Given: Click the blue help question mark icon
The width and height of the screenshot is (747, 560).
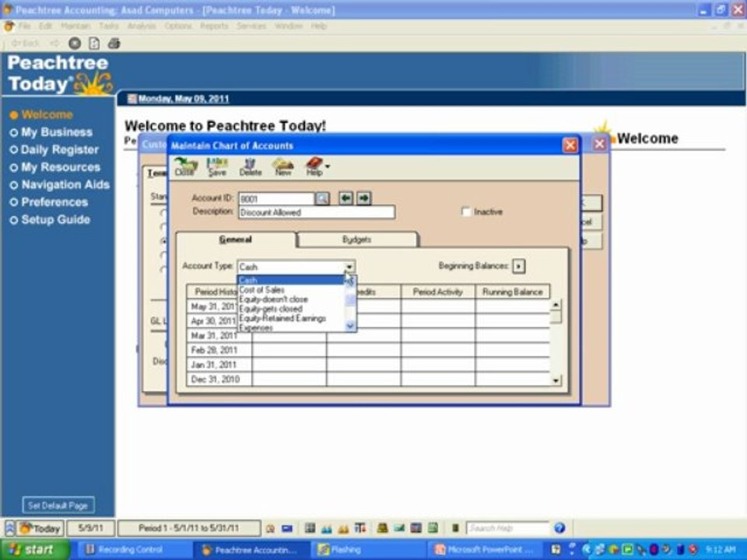Looking at the screenshot, I should click(559, 527).
